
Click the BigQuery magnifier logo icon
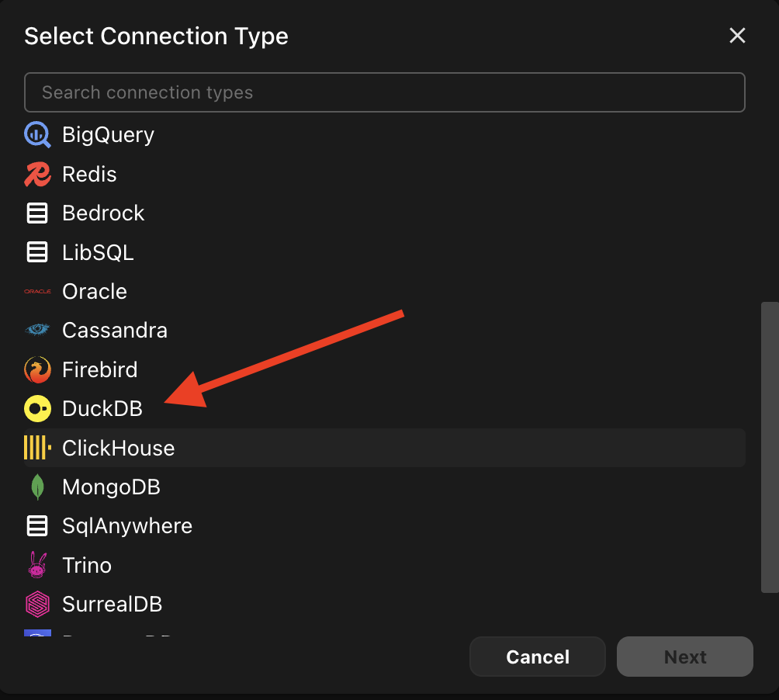(37, 134)
